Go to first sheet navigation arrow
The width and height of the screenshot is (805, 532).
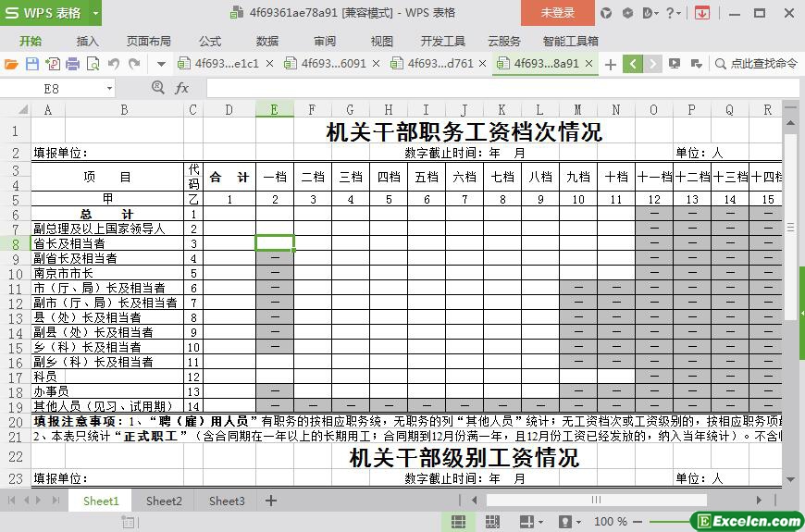pos(11,501)
